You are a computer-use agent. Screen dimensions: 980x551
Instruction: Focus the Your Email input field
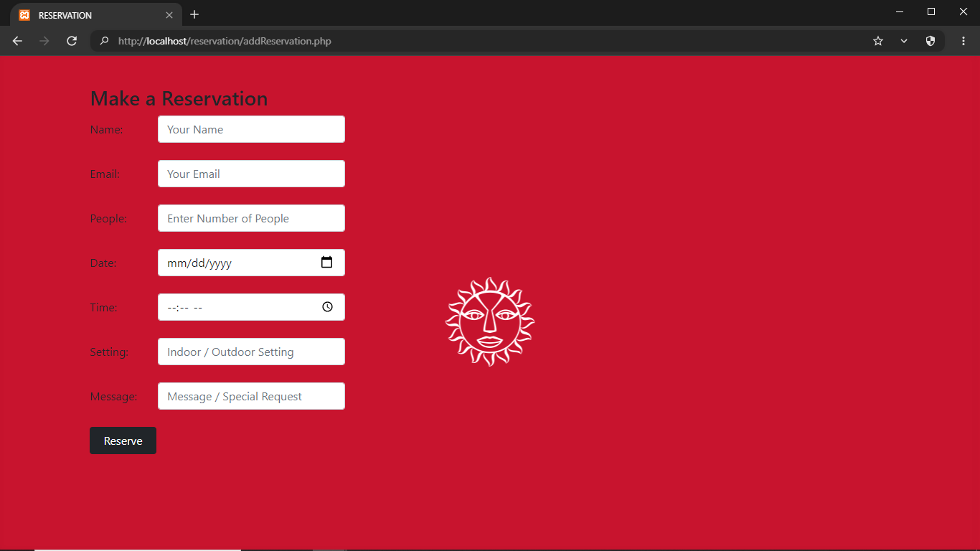(x=251, y=174)
